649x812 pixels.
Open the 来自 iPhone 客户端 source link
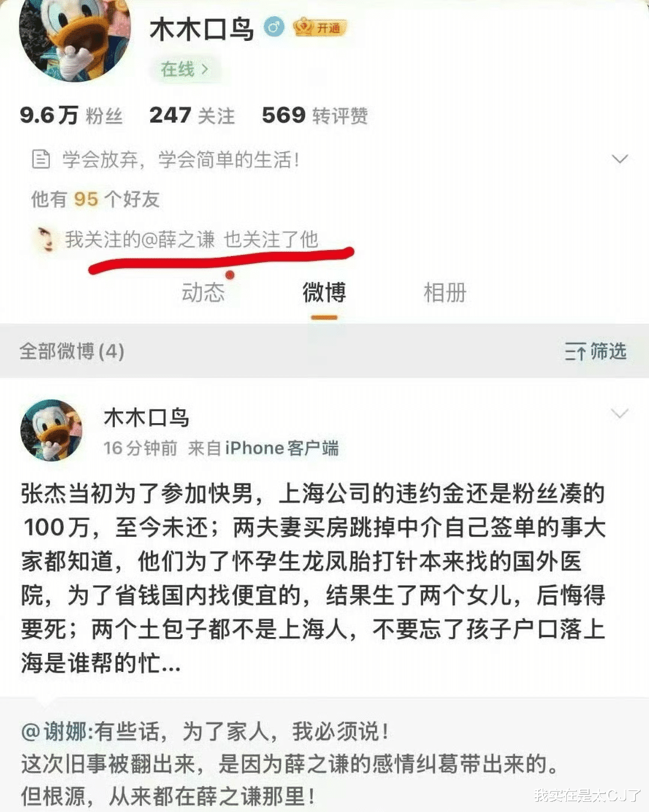point(263,448)
